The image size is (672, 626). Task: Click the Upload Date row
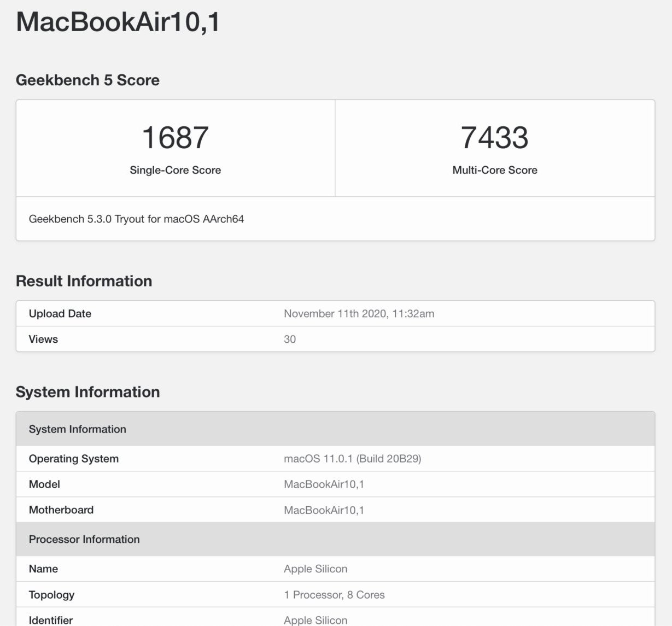pos(60,313)
